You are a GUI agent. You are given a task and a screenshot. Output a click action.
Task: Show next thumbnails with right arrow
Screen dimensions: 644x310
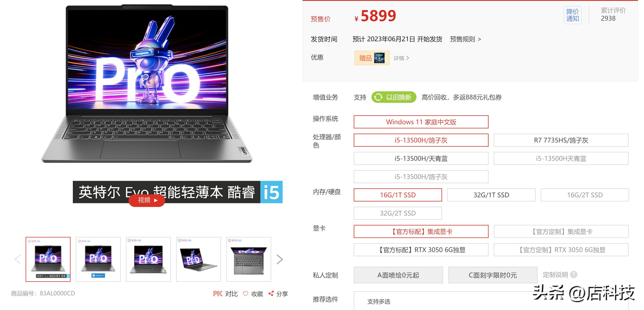pyautogui.click(x=280, y=259)
